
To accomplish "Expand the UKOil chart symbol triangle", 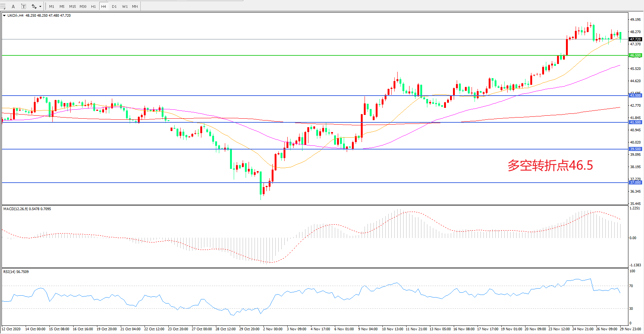I will [4, 16].
